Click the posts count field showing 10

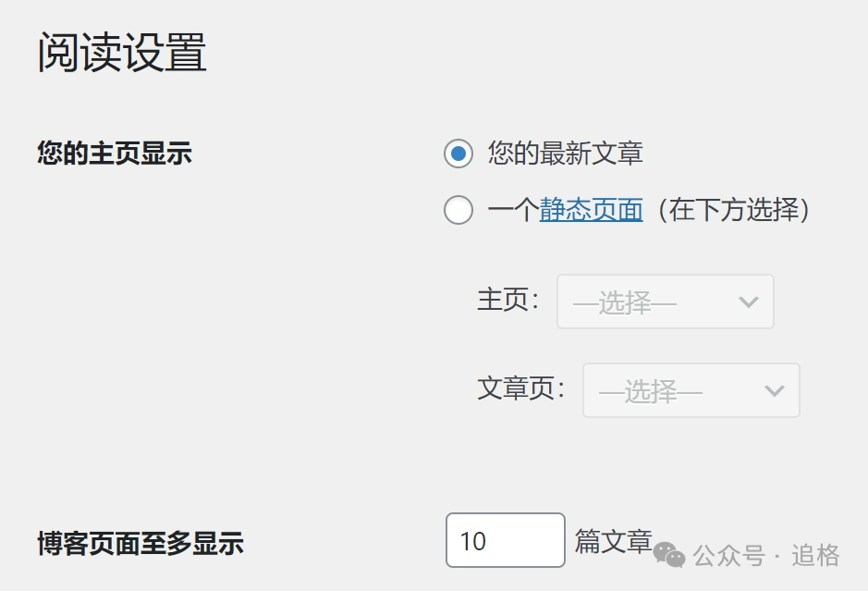click(x=506, y=540)
